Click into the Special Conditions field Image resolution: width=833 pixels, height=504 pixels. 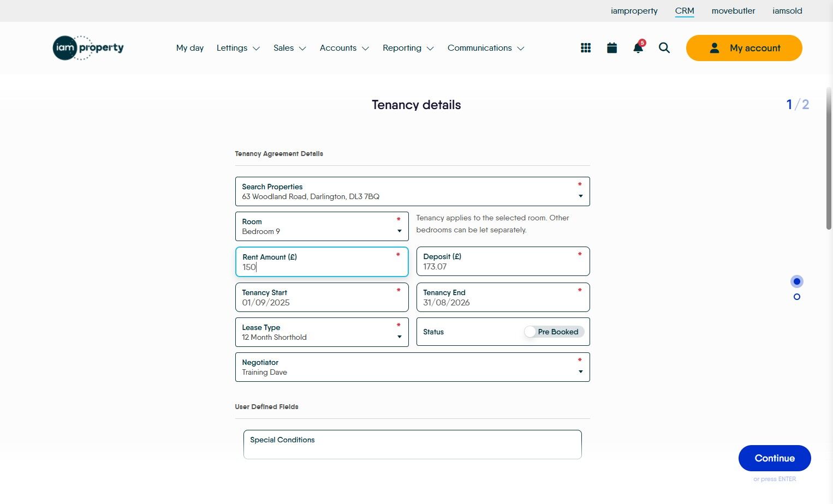click(412, 448)
